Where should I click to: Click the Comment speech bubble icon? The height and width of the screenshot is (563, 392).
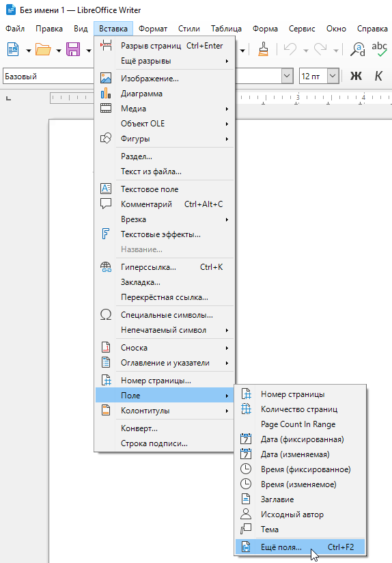click(x=106, y=204)
